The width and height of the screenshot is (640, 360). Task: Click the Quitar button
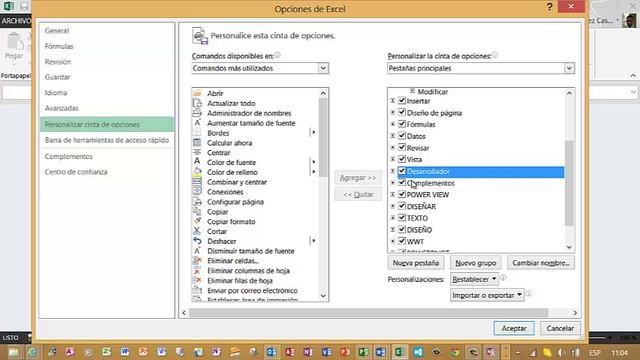point(358,195)
